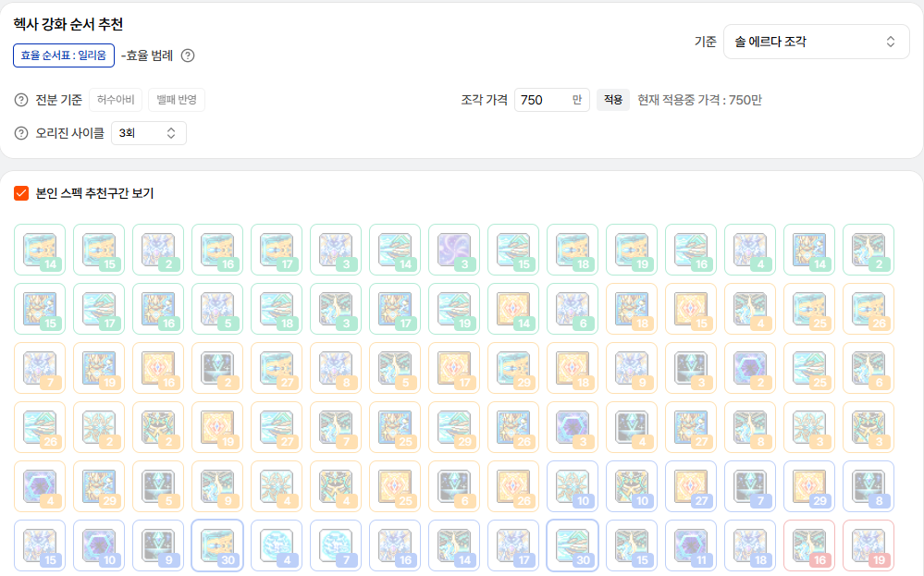Click the help icon beside 전분 기준
This screenshot has width=924, height=576.
click(x=21, y=100)
